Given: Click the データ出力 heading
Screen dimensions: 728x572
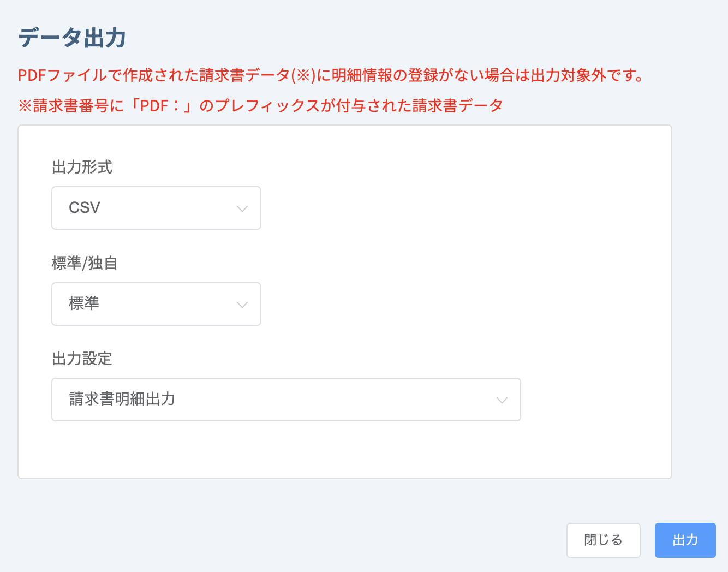Looking at the screenshot, I should [73, 38].
